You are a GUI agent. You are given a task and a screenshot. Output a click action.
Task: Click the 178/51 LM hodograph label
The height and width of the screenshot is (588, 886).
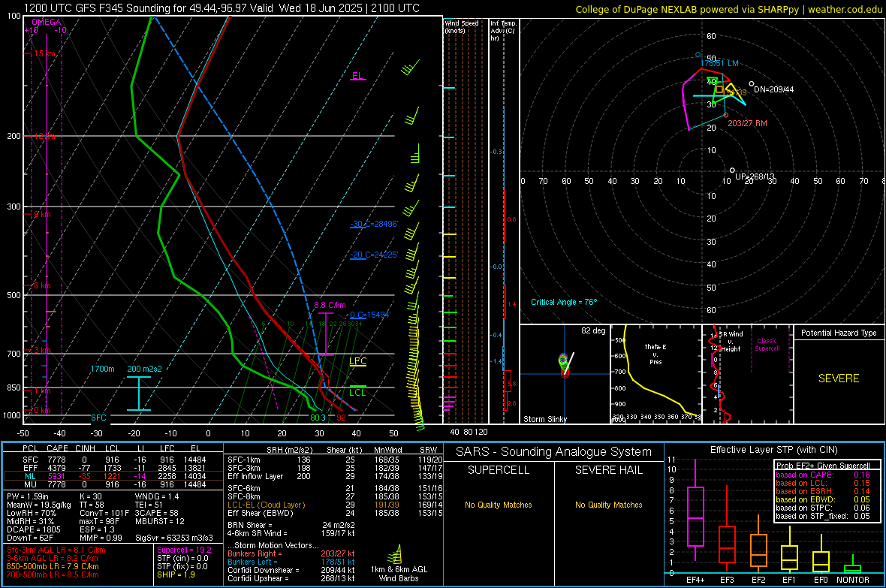(721, 63)
